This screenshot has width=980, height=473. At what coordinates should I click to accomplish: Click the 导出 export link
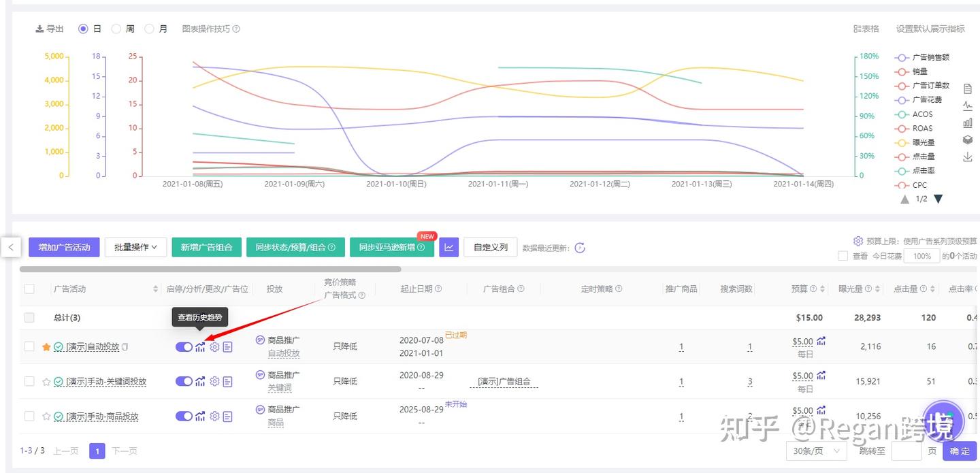[50, 29]
